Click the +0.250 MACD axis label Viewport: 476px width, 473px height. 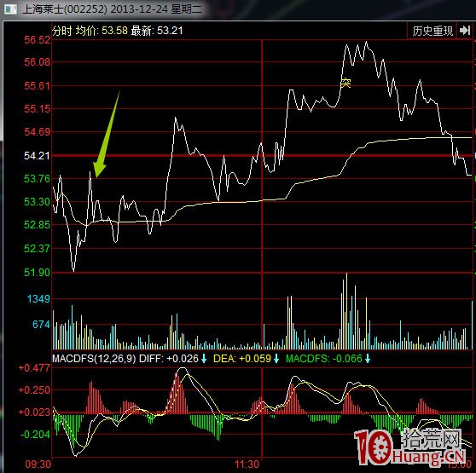point(34,390)
